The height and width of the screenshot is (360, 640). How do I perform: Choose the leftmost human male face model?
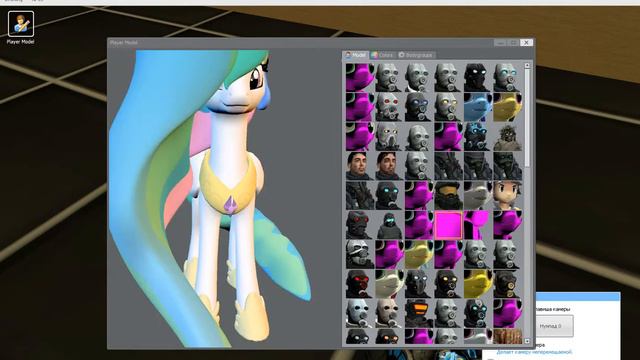click(x=360, y=166)
